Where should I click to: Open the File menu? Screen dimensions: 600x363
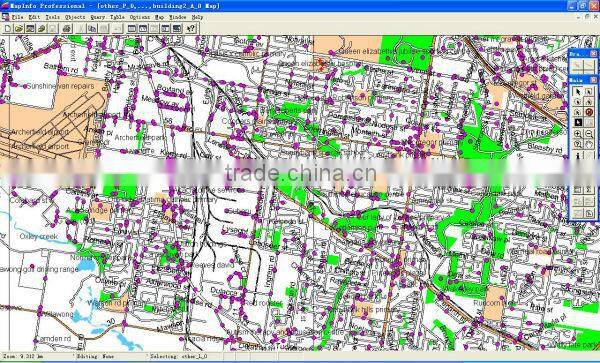[17, 17]
